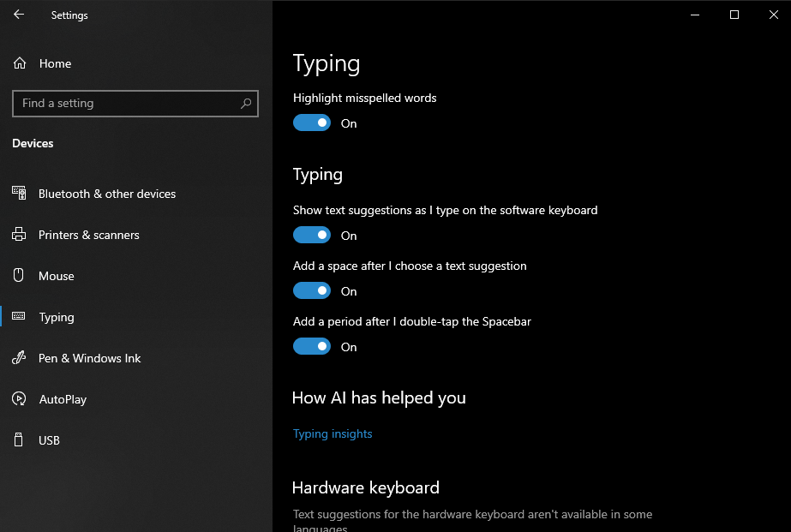791x532 pixels.
Task: Open USB settings page
Action: (x=136, y=440)
